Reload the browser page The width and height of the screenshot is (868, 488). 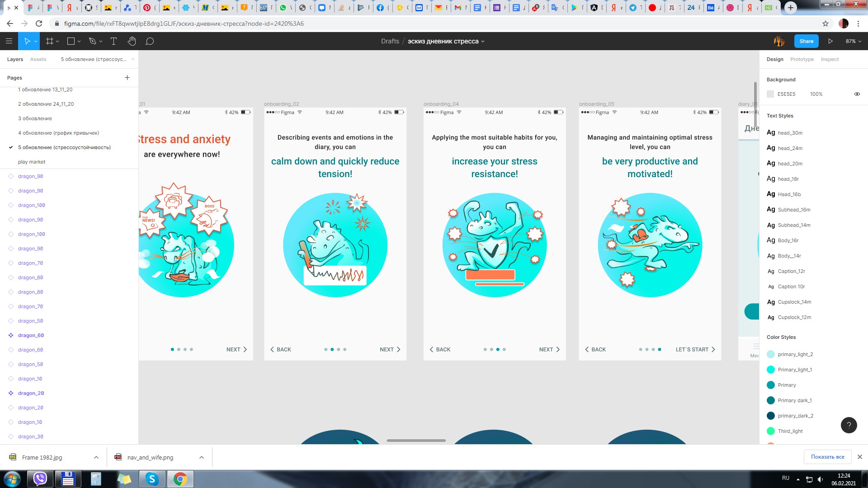click(39, 23)
